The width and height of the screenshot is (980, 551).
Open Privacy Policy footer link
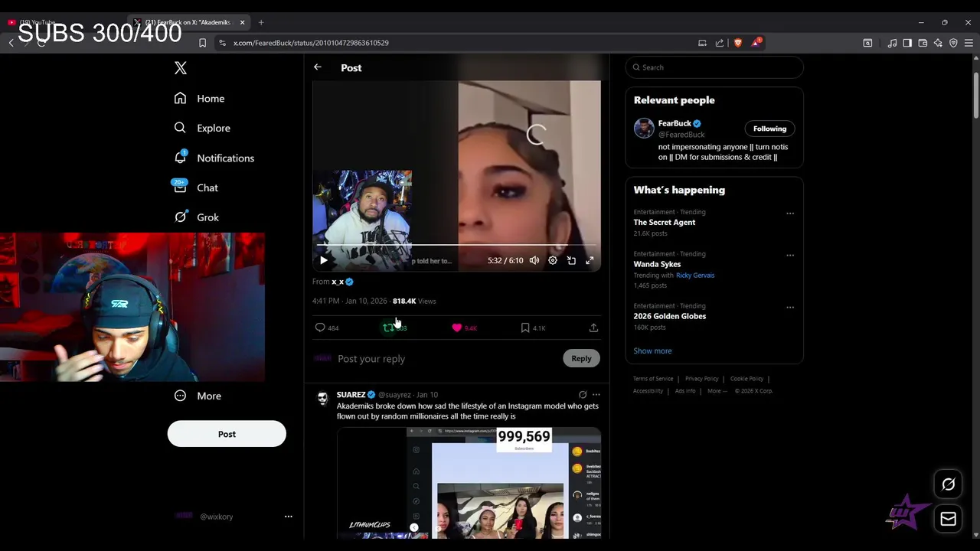coord(701,379)
